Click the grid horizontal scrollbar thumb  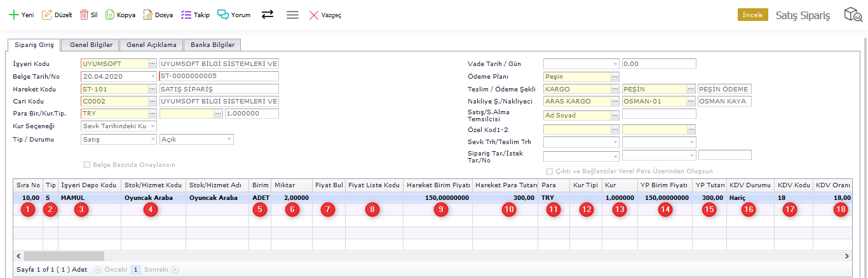coord(64,256)
